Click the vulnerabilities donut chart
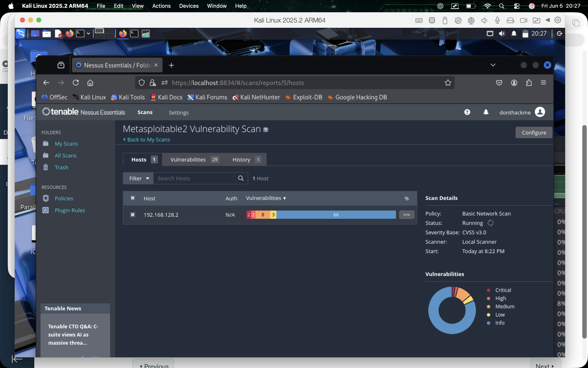 coord(452,310)
